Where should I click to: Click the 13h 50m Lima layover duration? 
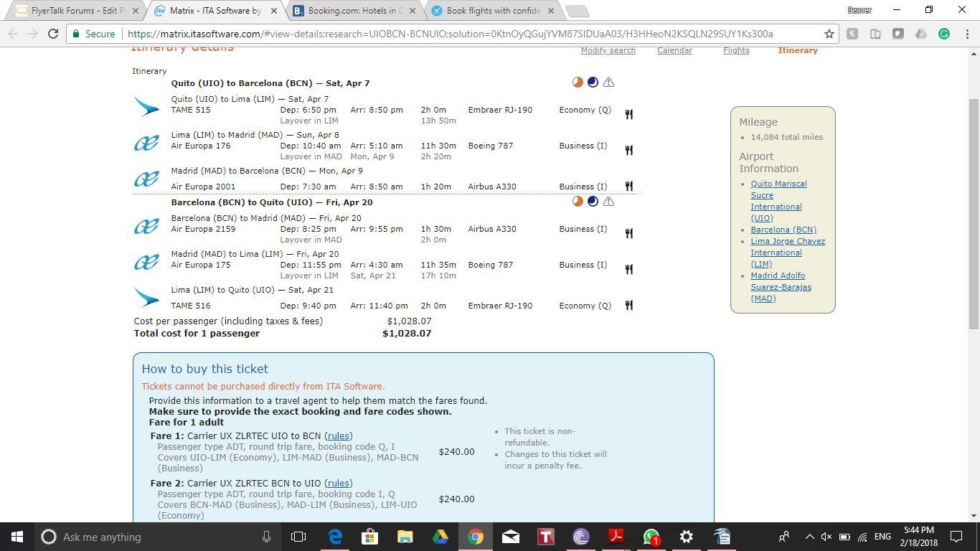[x=438, y=121]
